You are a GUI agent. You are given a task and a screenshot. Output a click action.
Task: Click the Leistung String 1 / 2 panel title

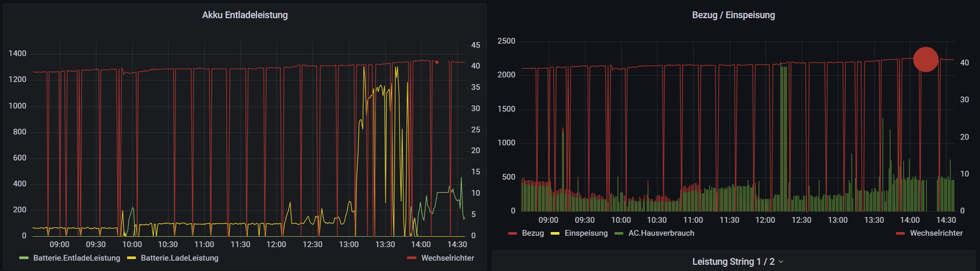[733, 262]
